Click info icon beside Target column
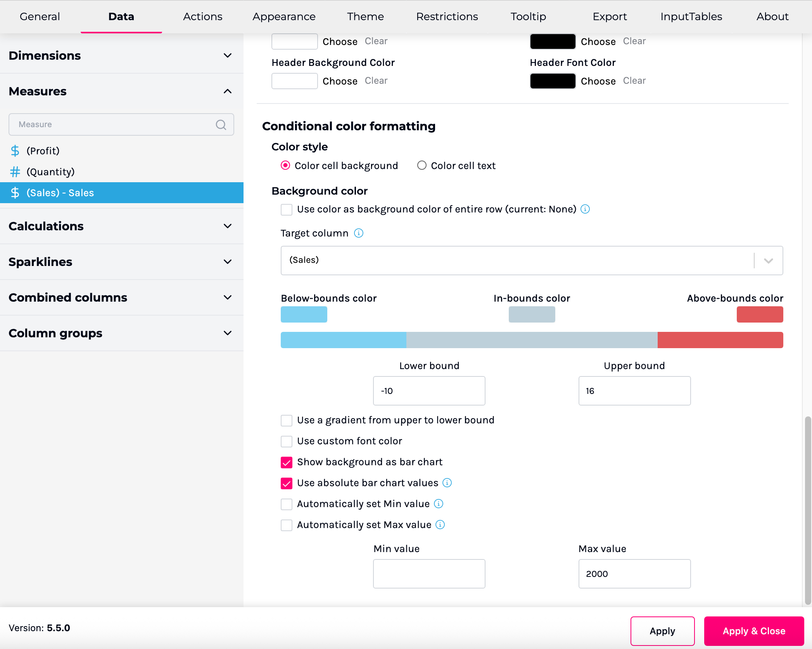This screenshot has height=649, width=812. coord(359,233)
